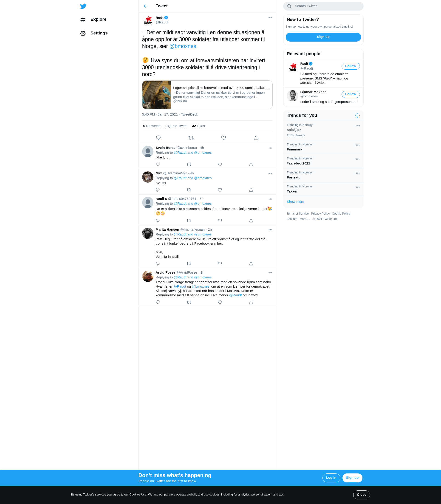View the 32 Likes list
Viewport: 441px width, 504px height.
coord(198,126)
